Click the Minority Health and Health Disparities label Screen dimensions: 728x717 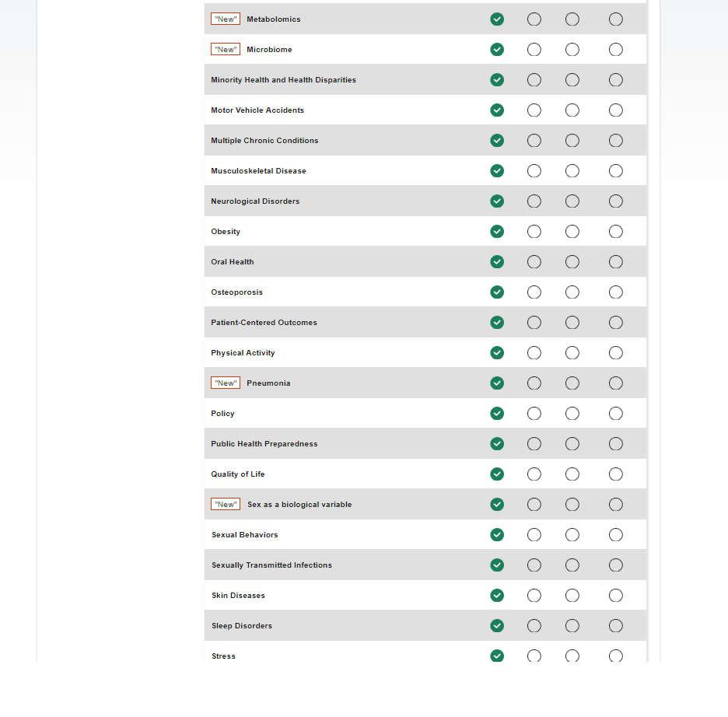pos(283,80)
